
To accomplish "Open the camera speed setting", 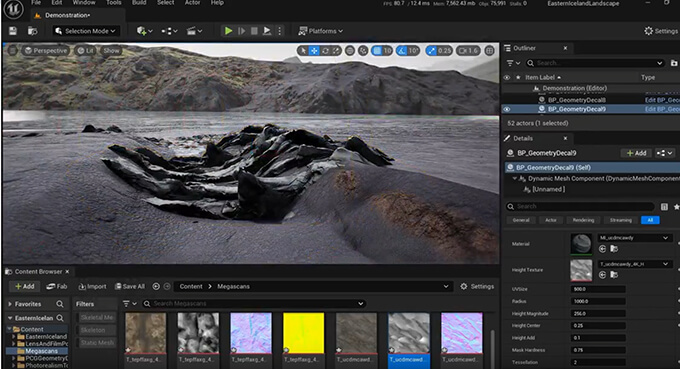I will click(x=468, y=51).
